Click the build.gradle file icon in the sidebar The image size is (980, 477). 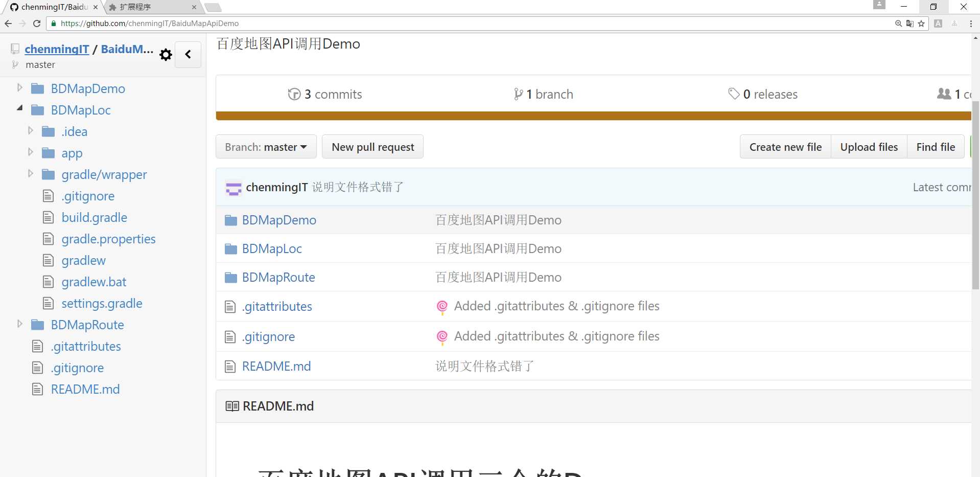click(x=48, y=218)
